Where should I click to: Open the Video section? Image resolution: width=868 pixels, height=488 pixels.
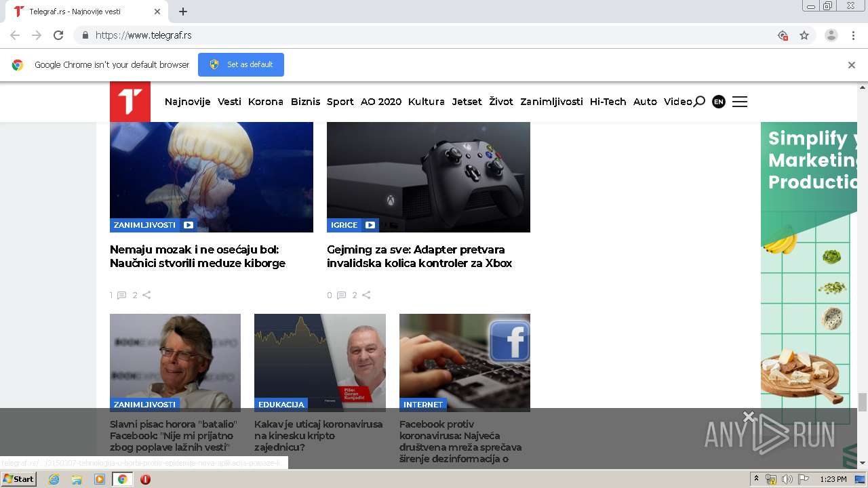point(678,102)
